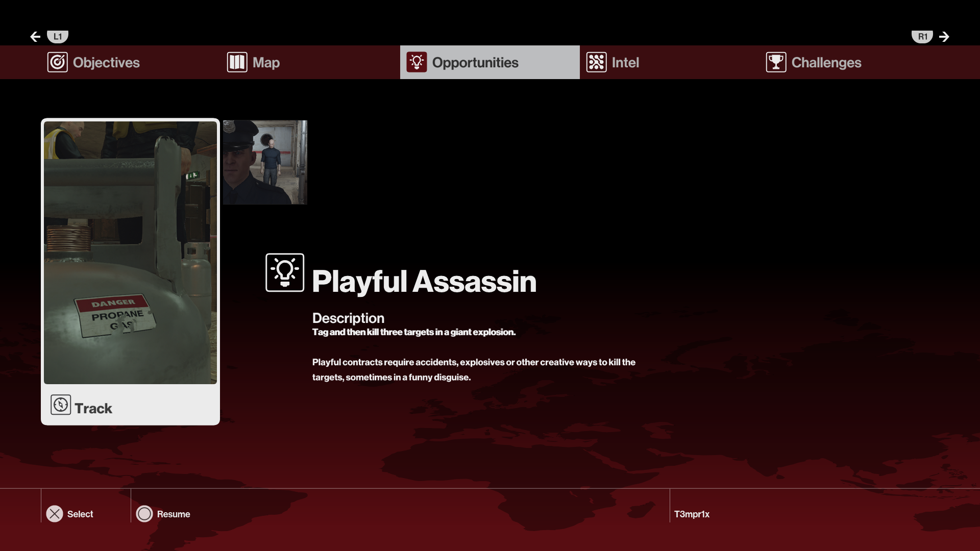Switch to the Objectives tab

(x=106, y=62)
